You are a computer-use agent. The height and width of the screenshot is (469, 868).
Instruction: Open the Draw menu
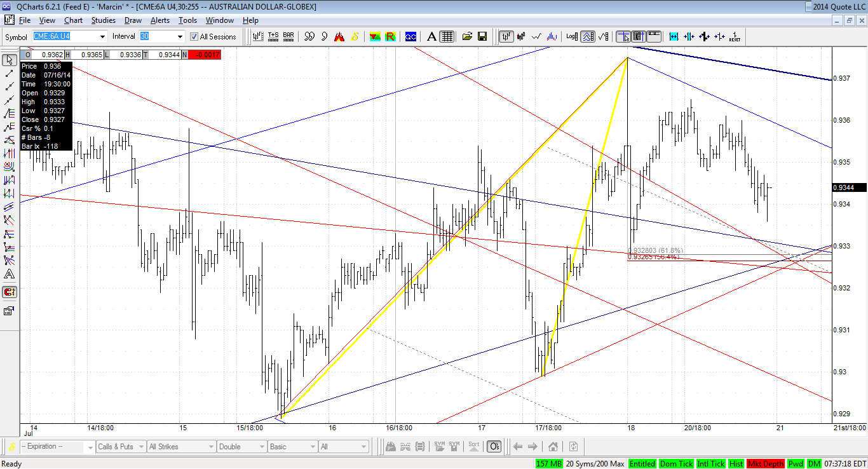tap(133, 20)
